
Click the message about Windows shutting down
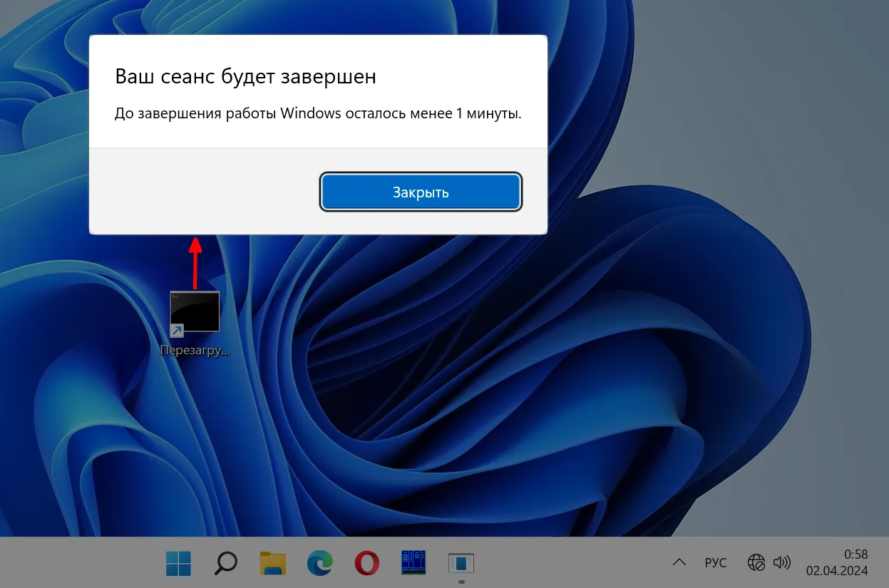[318, 114]
